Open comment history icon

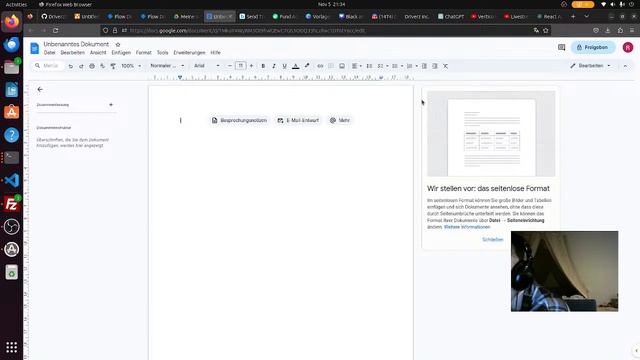coord(562,47)
